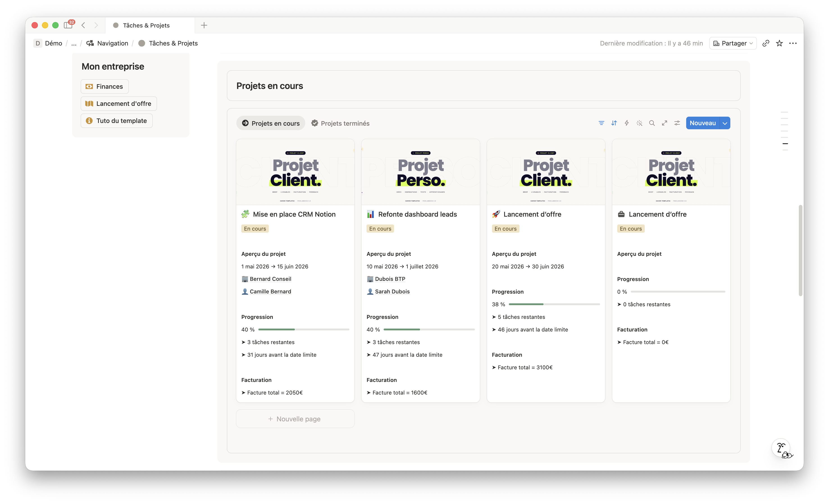829x504 pixels.
Task: Open the Tuto du template button
Action: pyautogui.click(x=116, y=121)
